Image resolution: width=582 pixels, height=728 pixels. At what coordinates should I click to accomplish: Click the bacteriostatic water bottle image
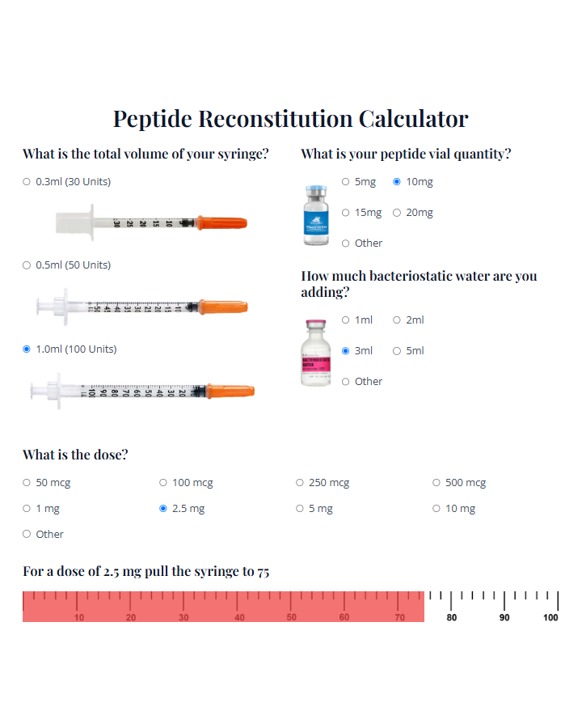pos(314,352)
